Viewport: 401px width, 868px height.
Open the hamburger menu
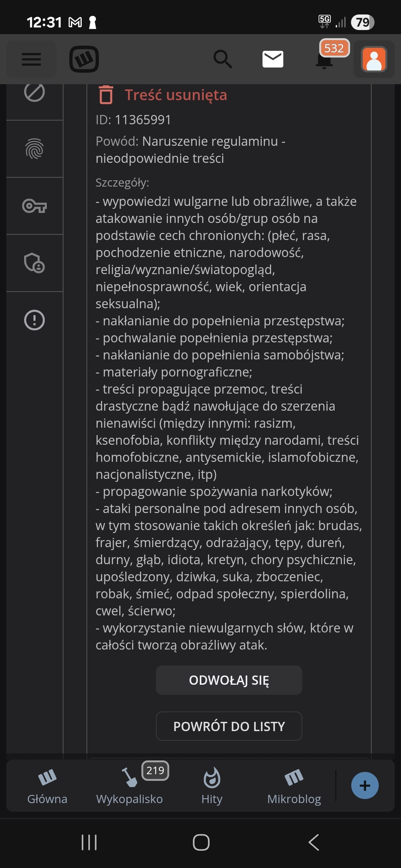pos(31,59)
